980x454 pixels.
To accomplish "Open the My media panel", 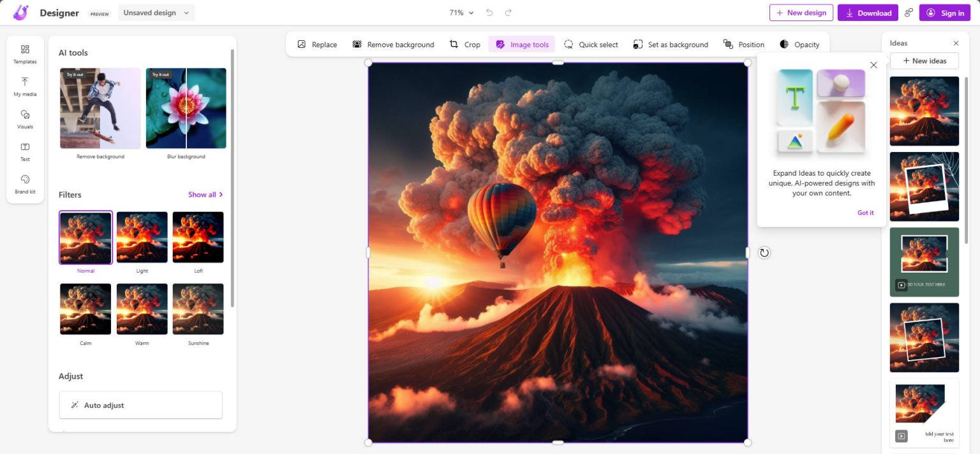I will [25, 87].
